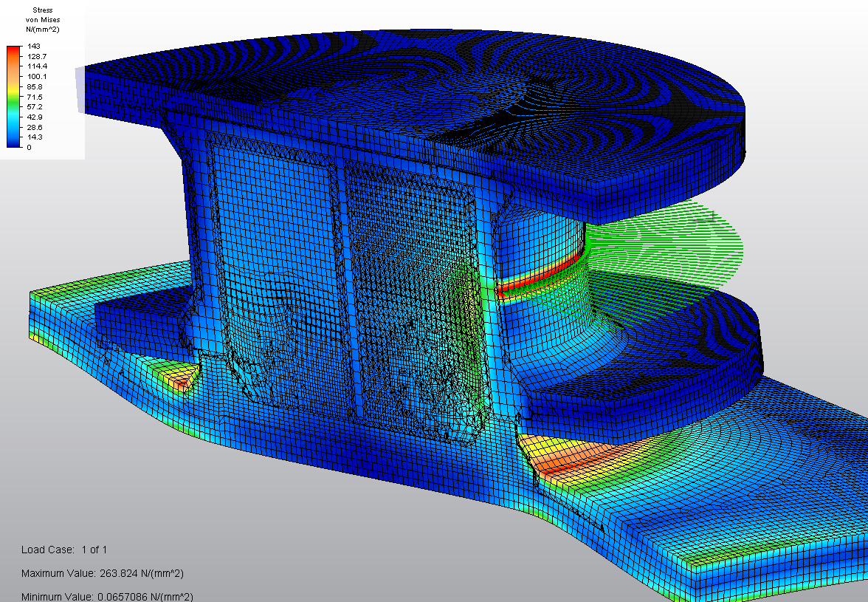Click the 28.6 legend label
868x602 pixels.
point(35,127)
